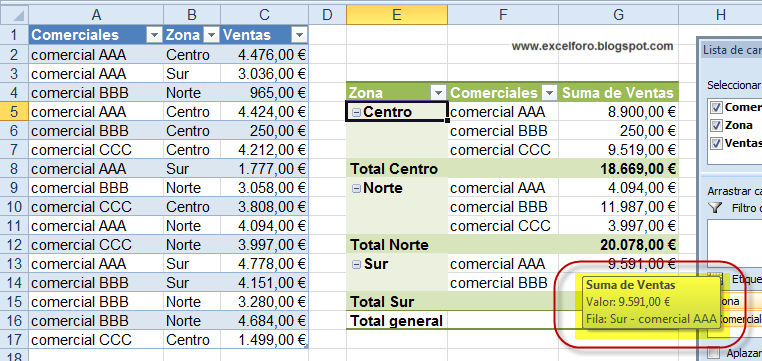This screenshot has width=762, height=361.
Task: Click the Total Centro row label
Action: tap(394, 169)
